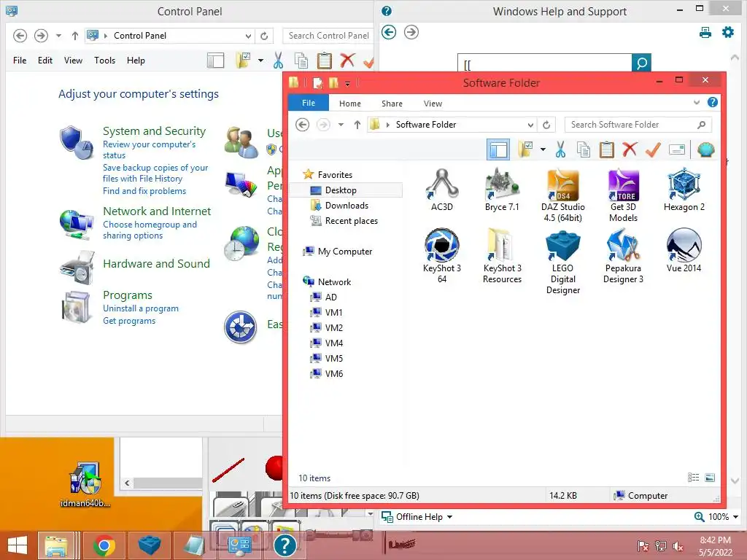Select the VM4 network computer
This screenshot has width=747, height=560.
coord(326,343)
